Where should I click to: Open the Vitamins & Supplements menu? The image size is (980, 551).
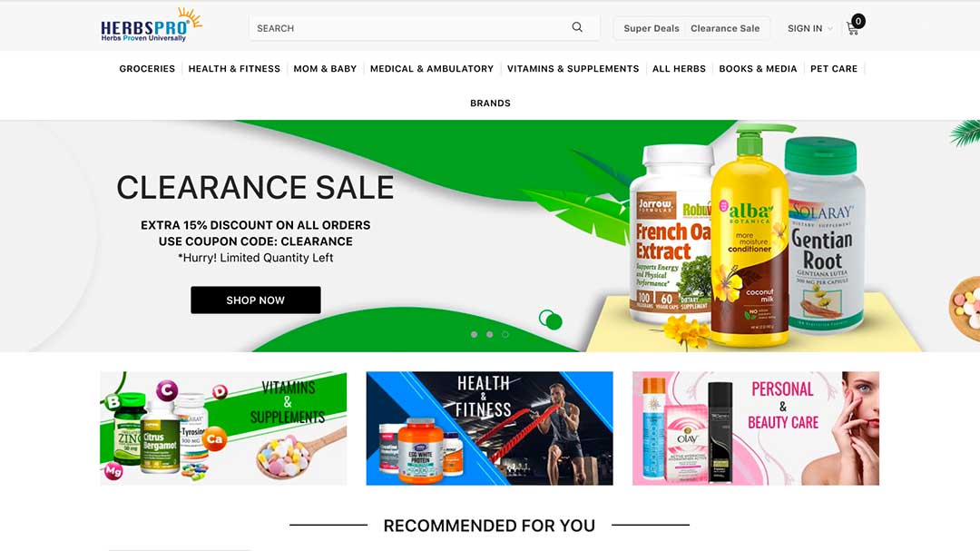tap(573, 69)
